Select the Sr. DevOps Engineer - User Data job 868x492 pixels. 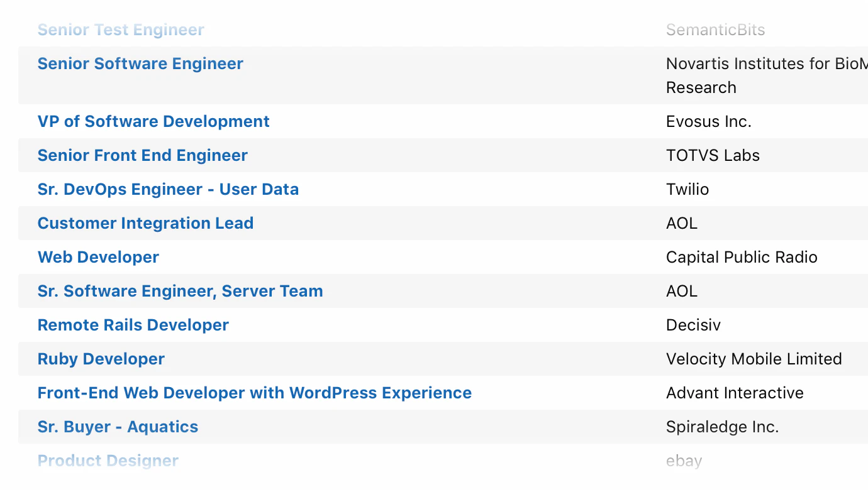[168, 189]
